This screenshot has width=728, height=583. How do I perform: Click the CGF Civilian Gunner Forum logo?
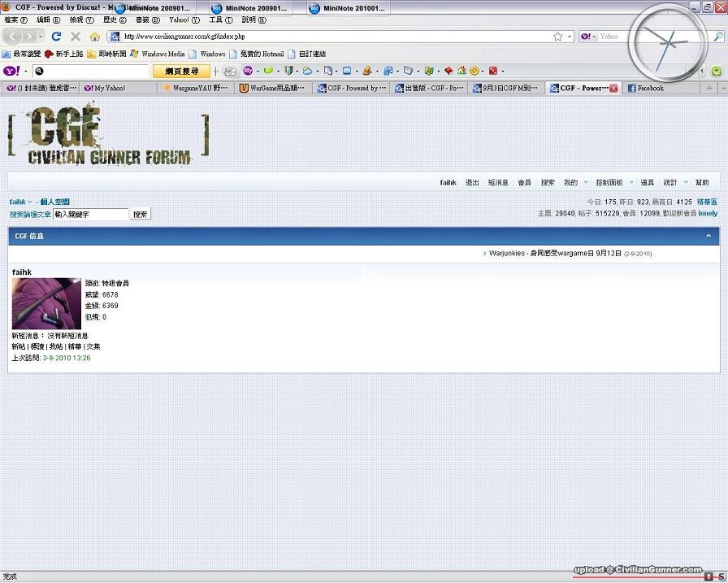pos(108,134)
